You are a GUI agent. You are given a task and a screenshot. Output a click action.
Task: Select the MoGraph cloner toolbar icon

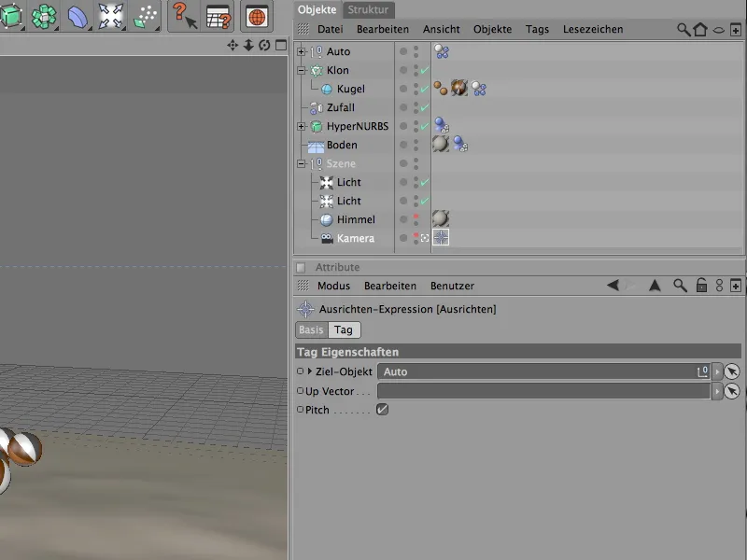point(43,16)
